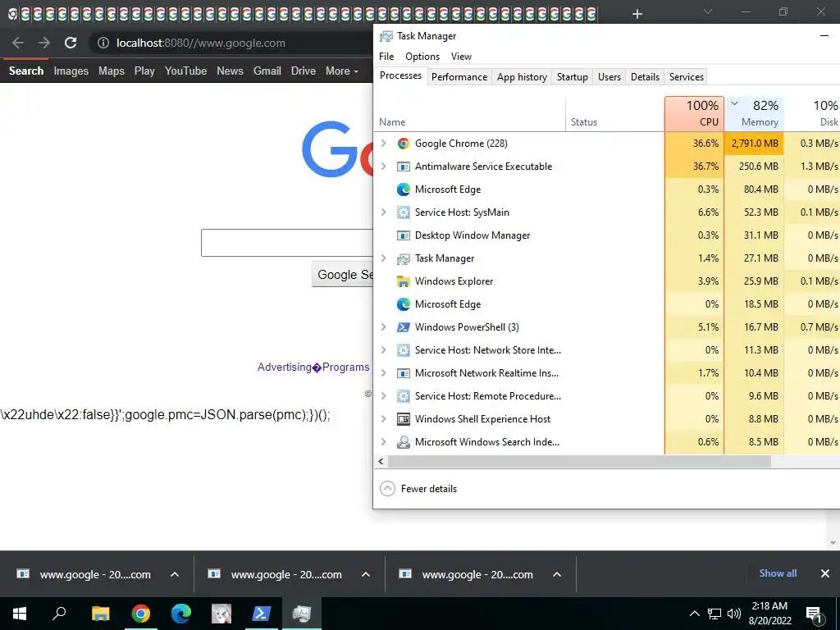Show hidden system tray icons chevron

coord(694,614)
